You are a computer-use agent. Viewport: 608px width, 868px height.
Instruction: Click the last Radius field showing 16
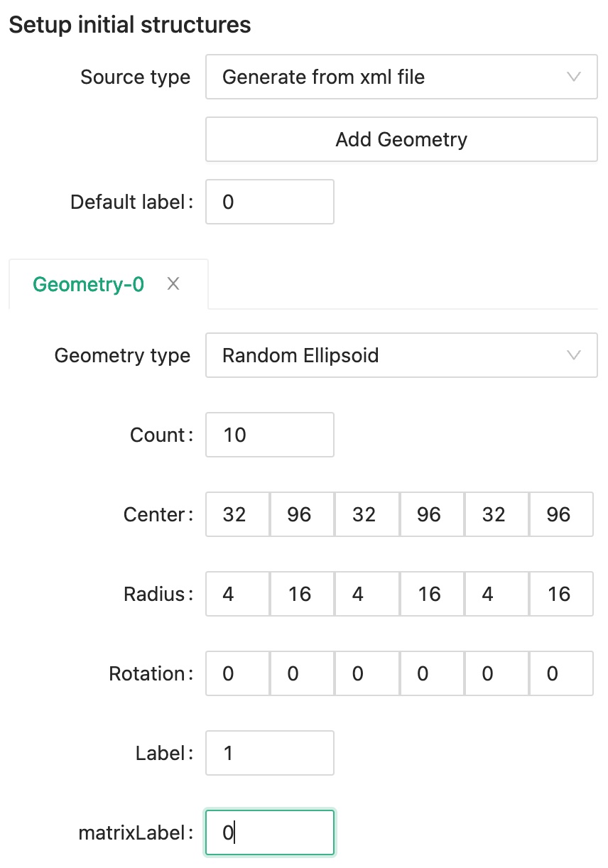click(x=561, y=594)
